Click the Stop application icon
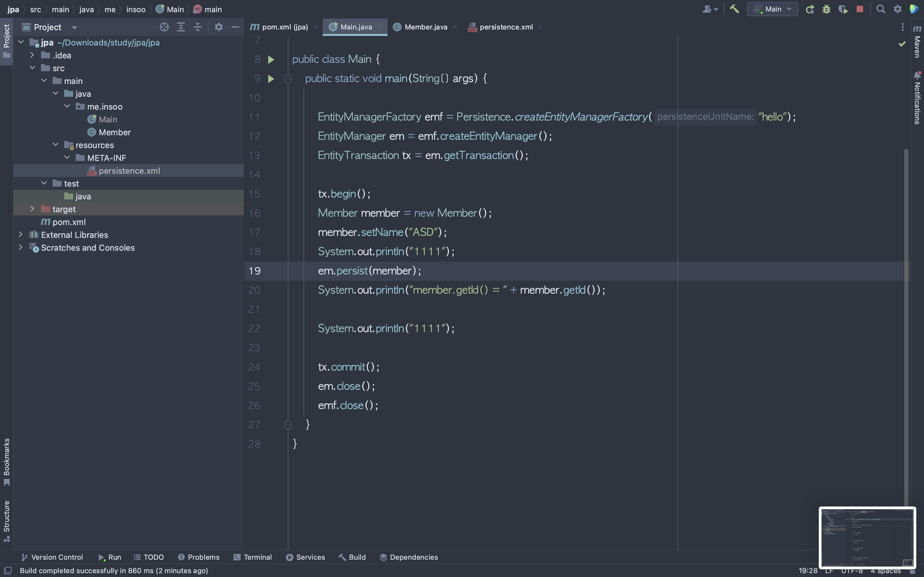Viewport: 924px width, 577px height. [860, 9]
